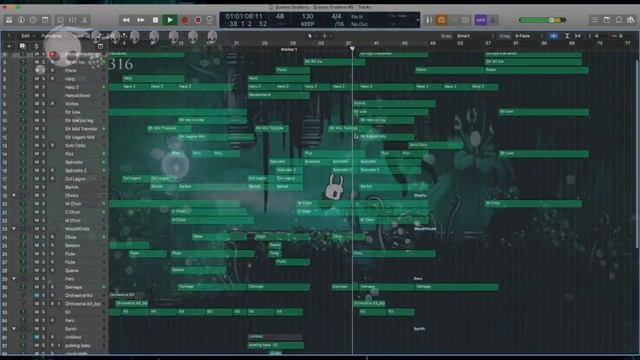Image resolution: width=640 pixels, height=360 pixels.
Task: Toggle the blue Waveform Zoom button
Action: tap(553, 36)
